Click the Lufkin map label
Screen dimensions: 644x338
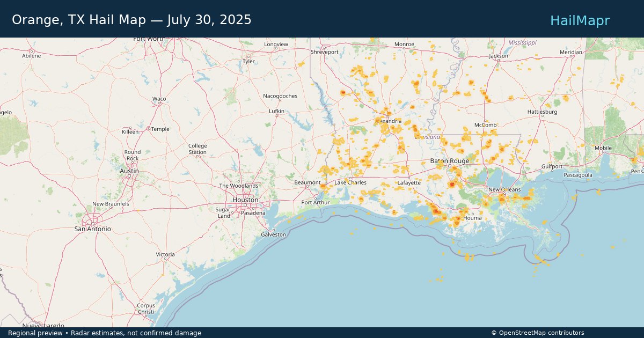pos(276,111)
